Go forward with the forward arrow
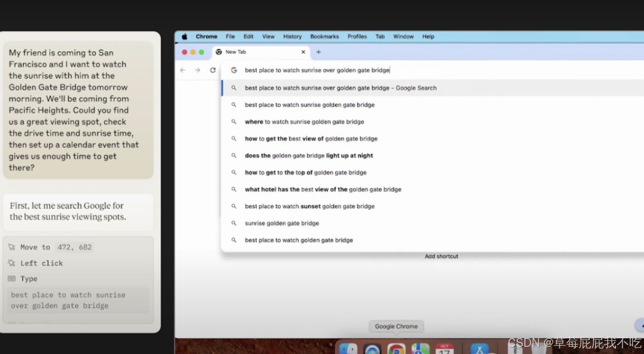Viewport: 644px width, 354px height. pyautogui.click(x=197, y=70)
